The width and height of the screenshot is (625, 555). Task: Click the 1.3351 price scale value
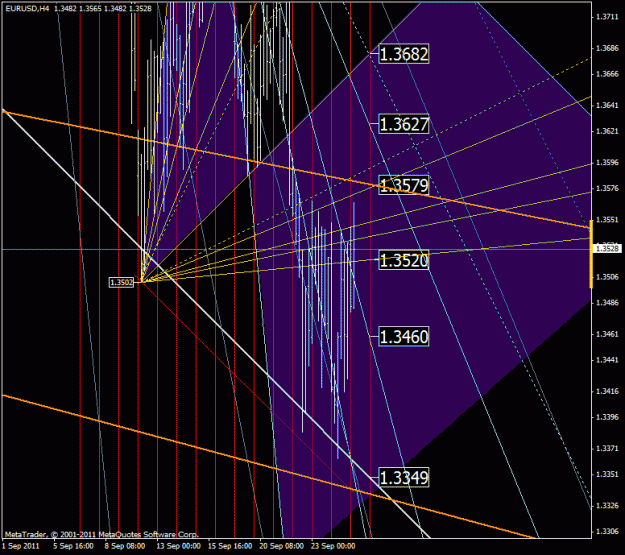click(607, 474)
